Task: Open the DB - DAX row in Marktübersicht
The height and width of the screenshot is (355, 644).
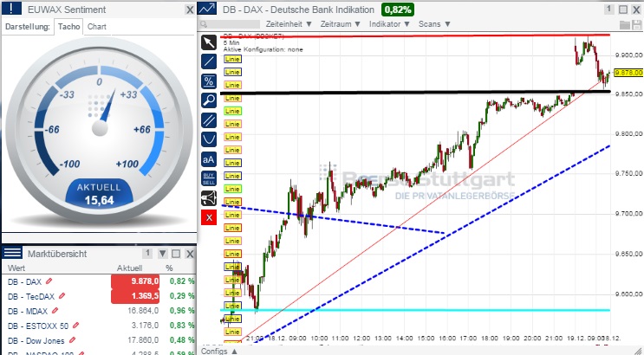Action: tap(99, 281)
